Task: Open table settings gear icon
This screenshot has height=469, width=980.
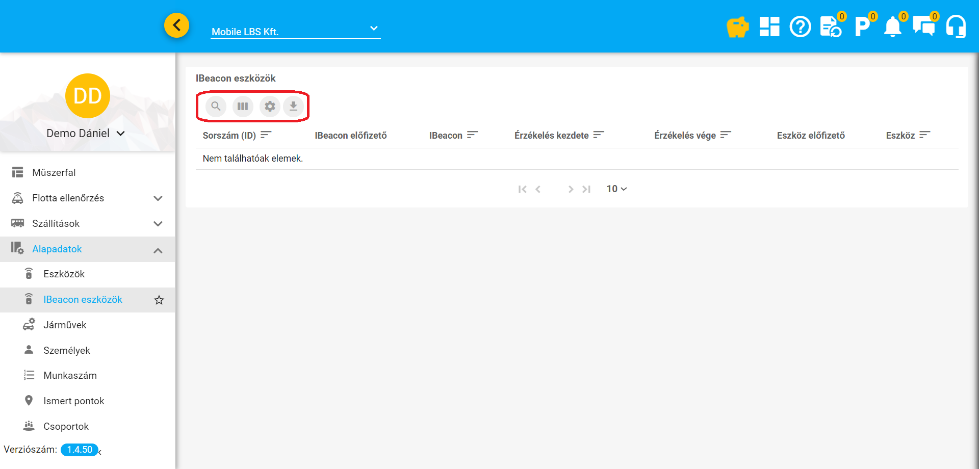Action: [270, 107]
